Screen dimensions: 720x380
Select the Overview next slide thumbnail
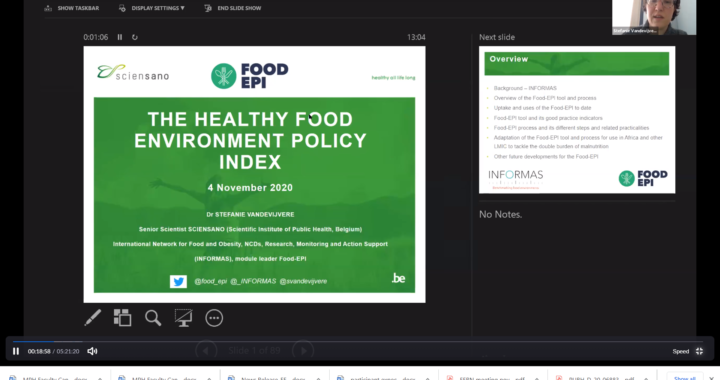coord(577,119)
